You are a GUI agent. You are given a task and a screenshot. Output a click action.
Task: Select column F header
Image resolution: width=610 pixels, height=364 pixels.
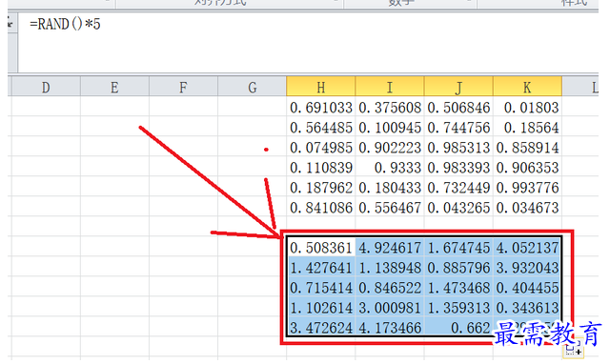pyautogui.click(x=183, y=87)
